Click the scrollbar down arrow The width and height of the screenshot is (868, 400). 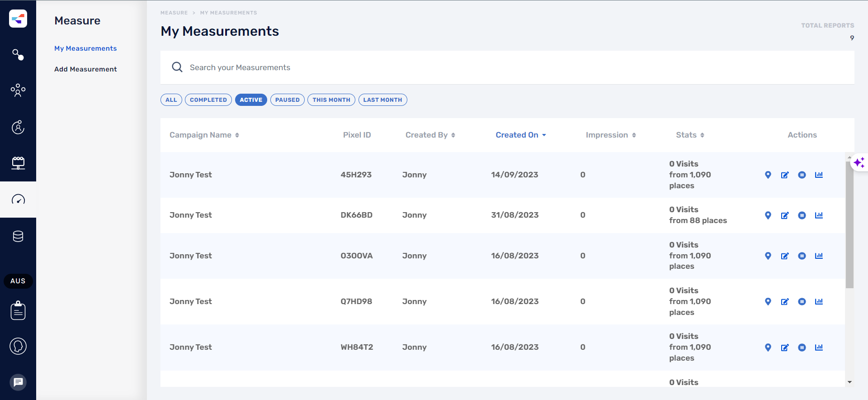pyautogui.click(x=849, y=382)
